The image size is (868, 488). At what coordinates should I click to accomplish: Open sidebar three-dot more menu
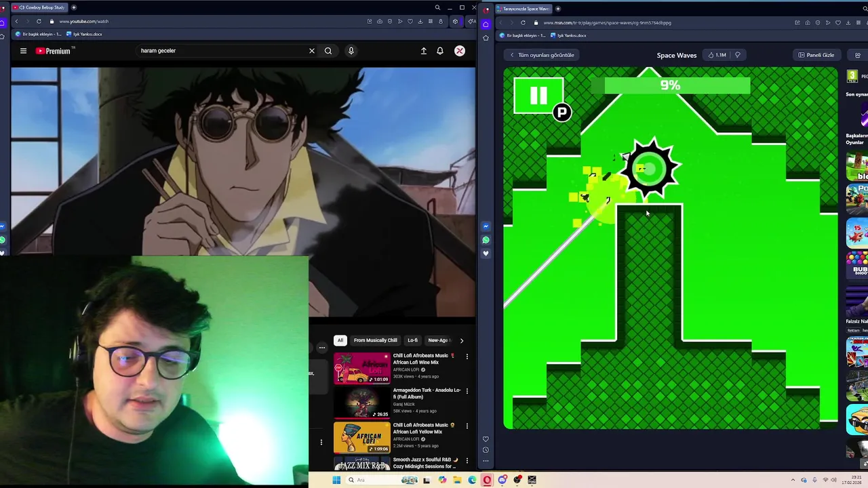coord(486,461)
